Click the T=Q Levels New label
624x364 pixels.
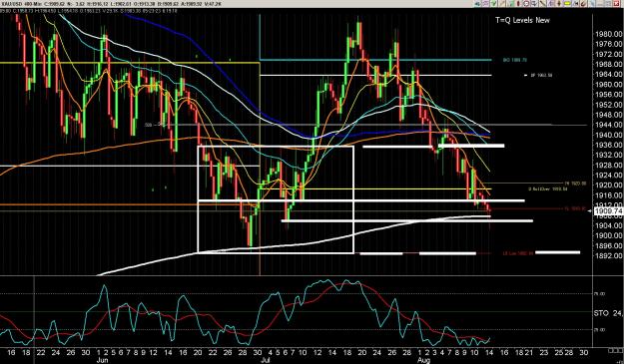(x=522, y=20)
